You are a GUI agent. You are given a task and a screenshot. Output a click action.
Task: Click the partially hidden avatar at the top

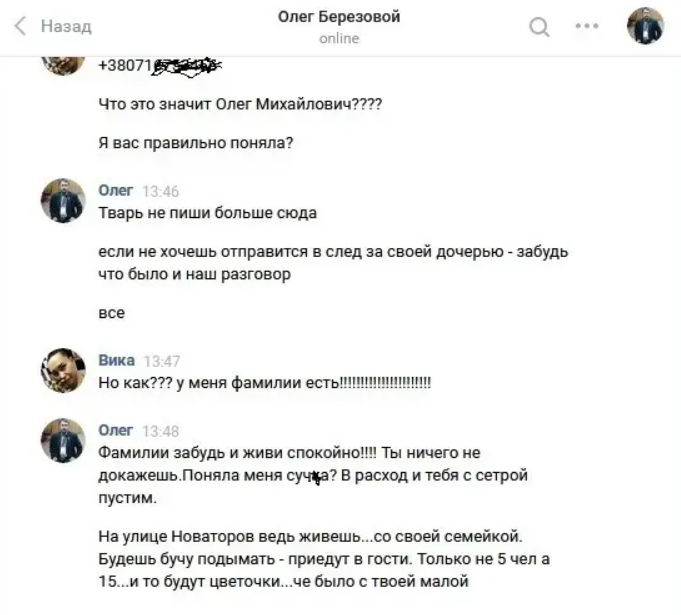click(63, 65)
